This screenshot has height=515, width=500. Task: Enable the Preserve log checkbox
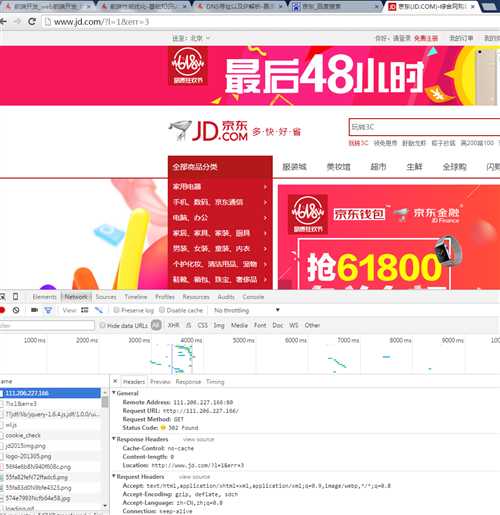coord(116,310)
